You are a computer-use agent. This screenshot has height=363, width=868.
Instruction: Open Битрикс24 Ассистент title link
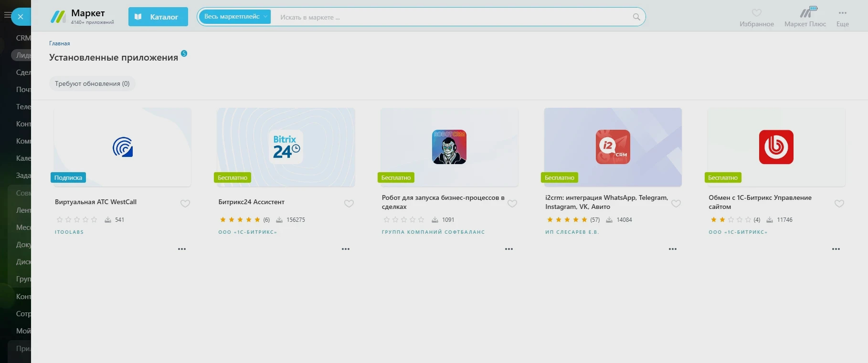coord(252,202)
